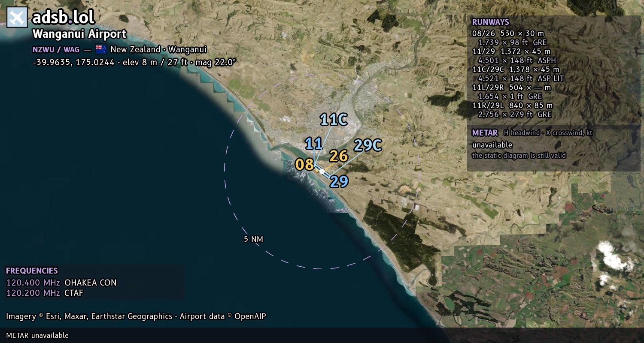
Task: Click the 5 NM range ring label
Action: click(x=253, y=239)
